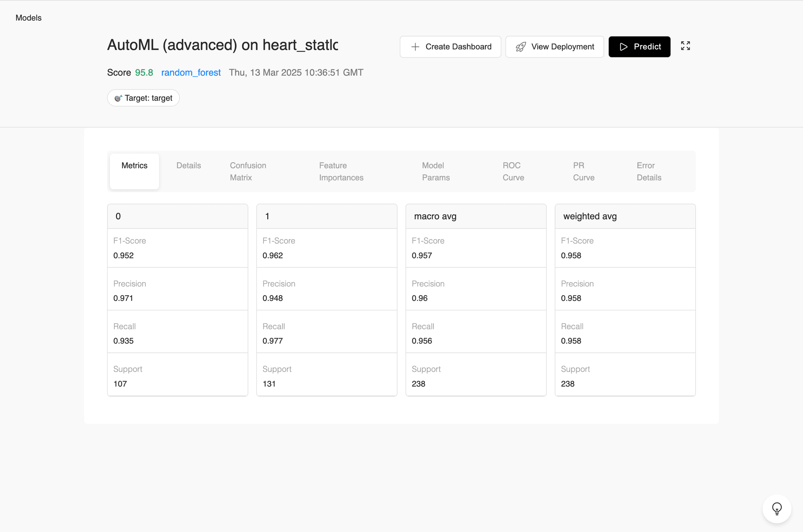
Task: Click the weighted avg card header
Action: [x=625, y=216]
